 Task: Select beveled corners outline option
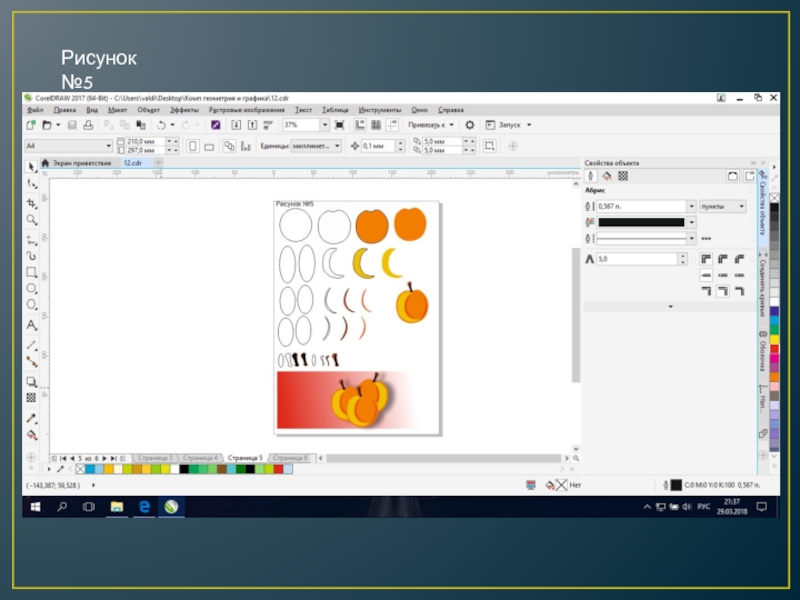739,259
